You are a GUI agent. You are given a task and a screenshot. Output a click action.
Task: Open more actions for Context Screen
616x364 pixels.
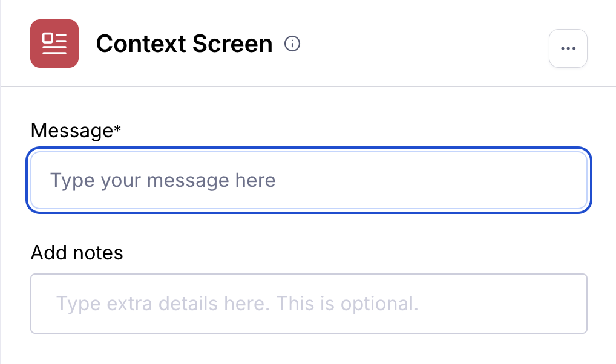[x=568, y=48]
